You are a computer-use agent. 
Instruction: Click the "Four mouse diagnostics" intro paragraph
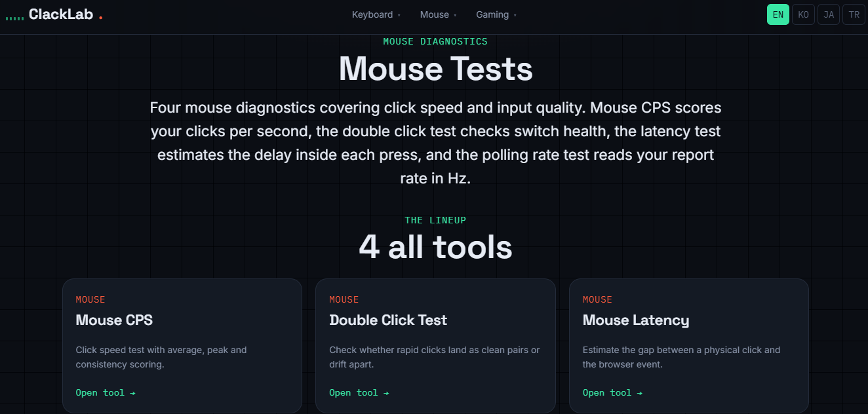[435, 142]
